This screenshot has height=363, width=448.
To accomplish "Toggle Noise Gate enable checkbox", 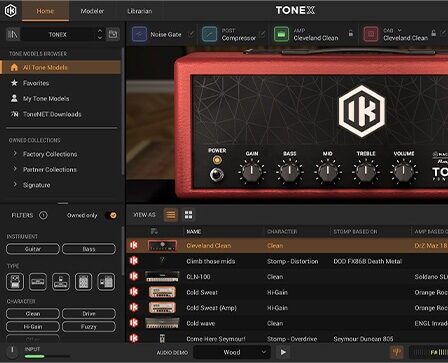I will pos(191,34).
